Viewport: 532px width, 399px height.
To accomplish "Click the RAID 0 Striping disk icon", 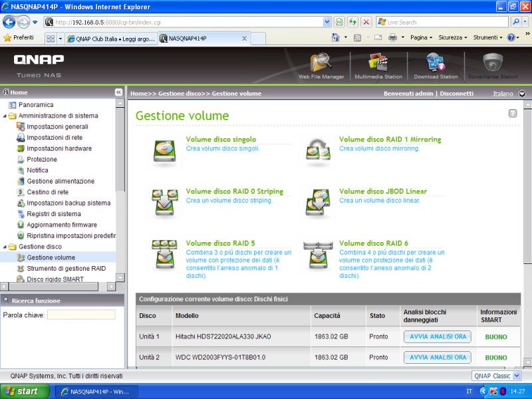I will (162, 201).
